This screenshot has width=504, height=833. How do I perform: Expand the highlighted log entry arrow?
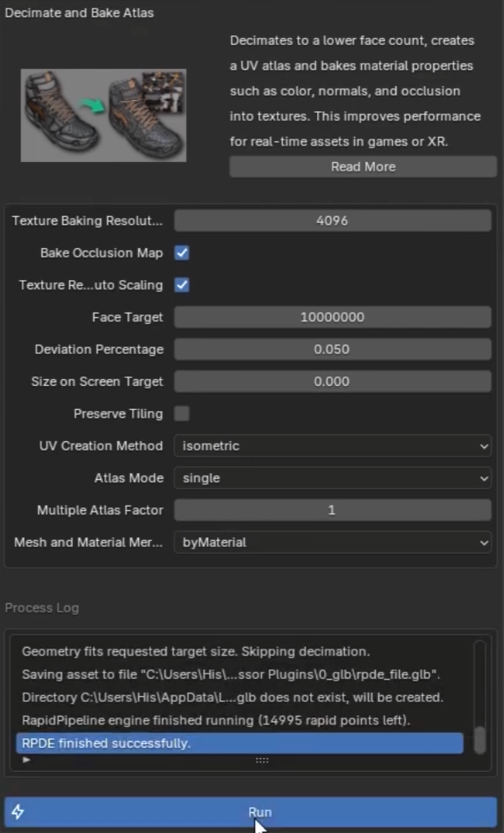26,760
